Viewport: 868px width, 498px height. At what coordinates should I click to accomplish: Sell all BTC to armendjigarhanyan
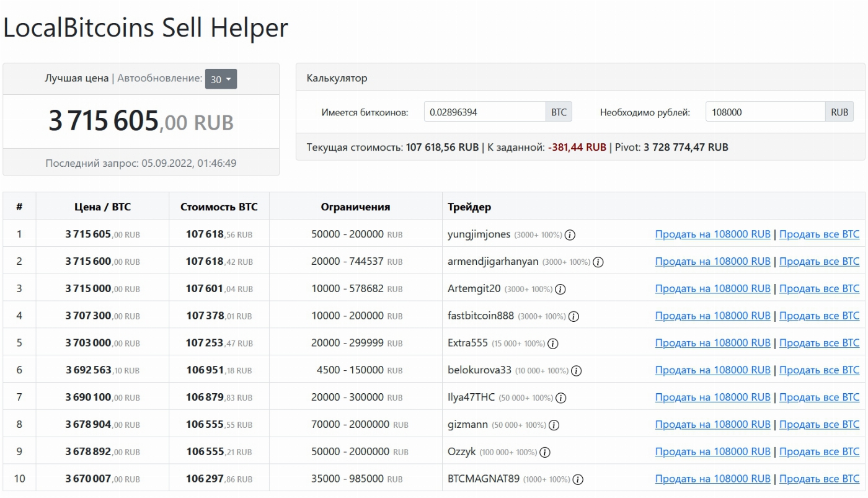pos(820,262)
